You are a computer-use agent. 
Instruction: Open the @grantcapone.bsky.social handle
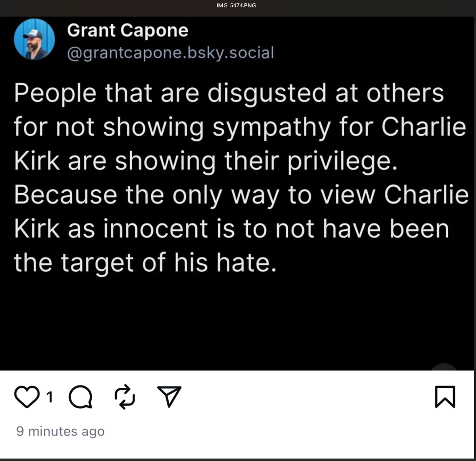(x=170, y=52)
